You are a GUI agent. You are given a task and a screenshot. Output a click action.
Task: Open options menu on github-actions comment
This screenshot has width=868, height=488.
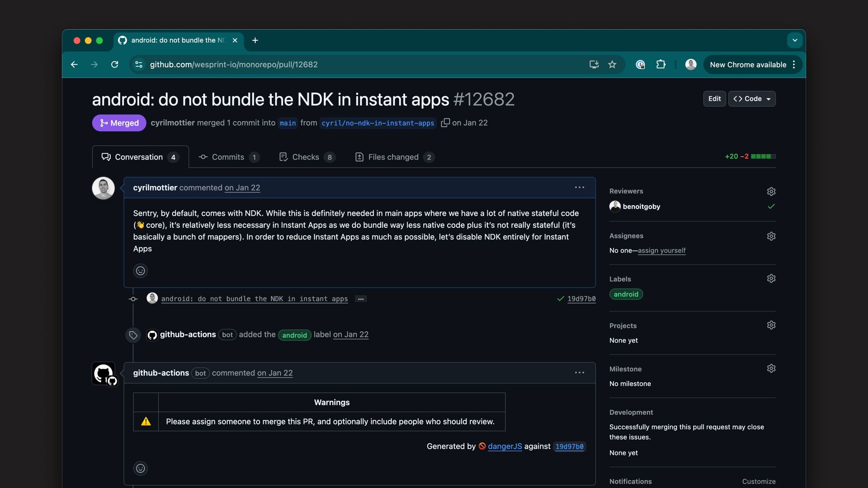click(580, 373)
